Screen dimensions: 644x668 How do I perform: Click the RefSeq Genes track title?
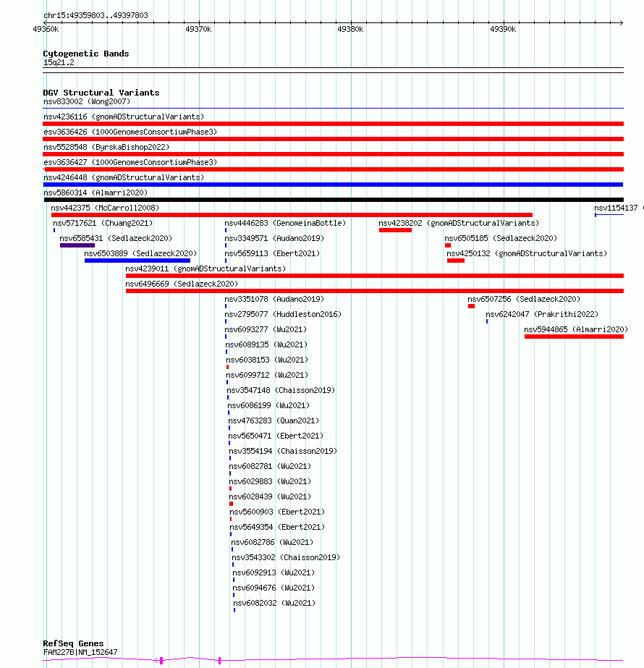[73, 643]
